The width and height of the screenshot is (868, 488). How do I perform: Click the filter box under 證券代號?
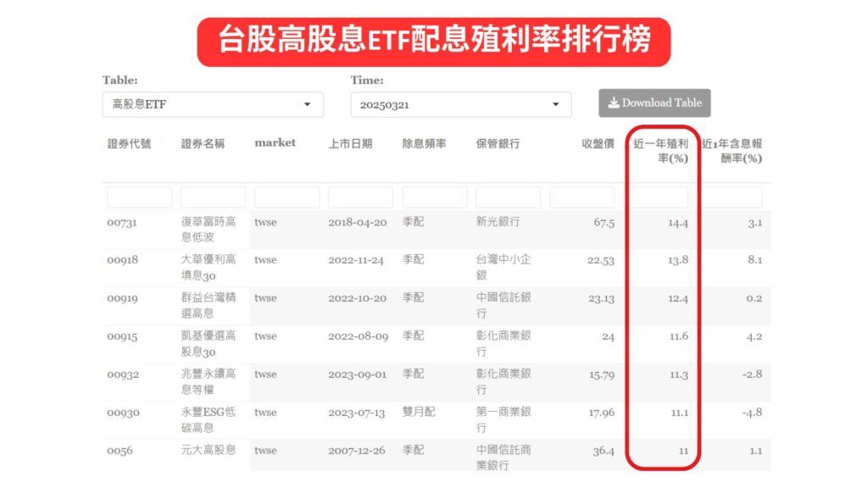coord(139,197)
